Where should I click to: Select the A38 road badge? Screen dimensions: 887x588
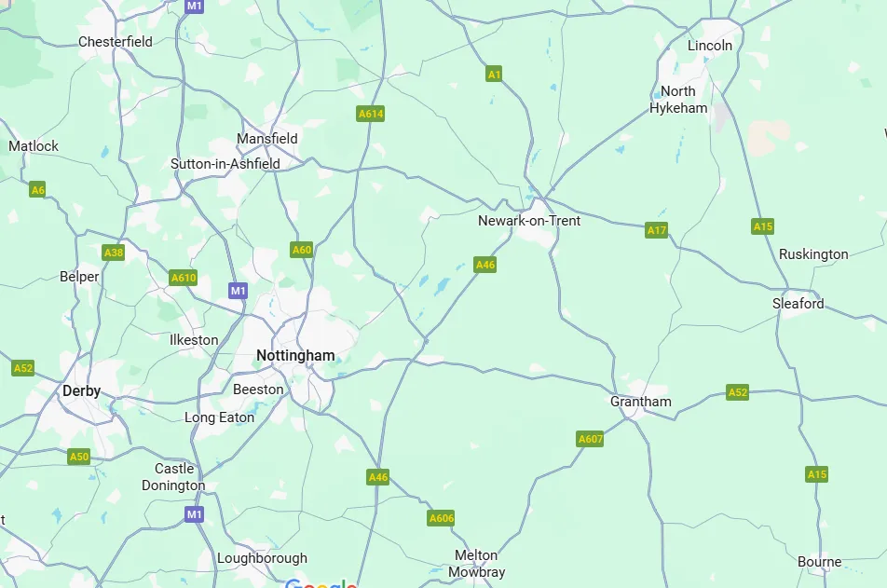click(x=113, y=253)
